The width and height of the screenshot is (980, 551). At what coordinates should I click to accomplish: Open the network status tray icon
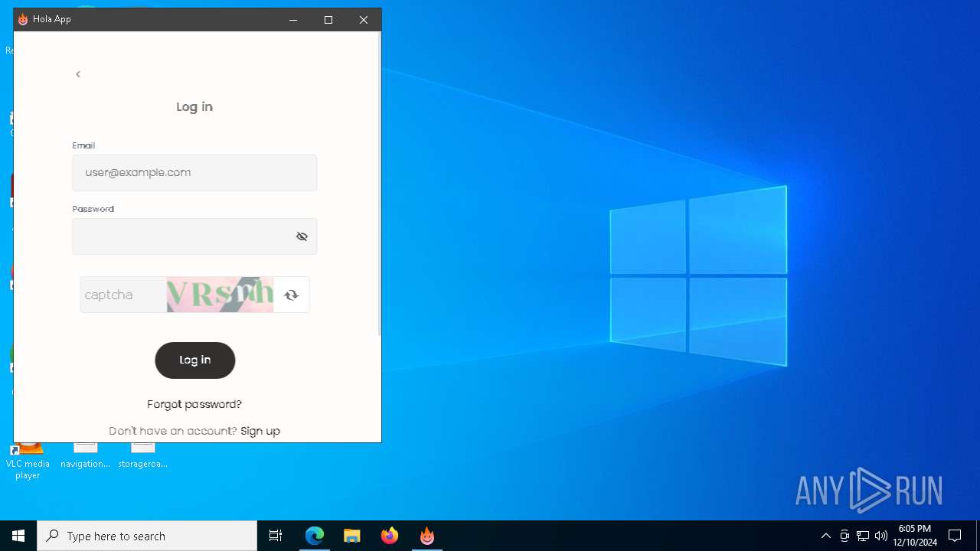863,536
